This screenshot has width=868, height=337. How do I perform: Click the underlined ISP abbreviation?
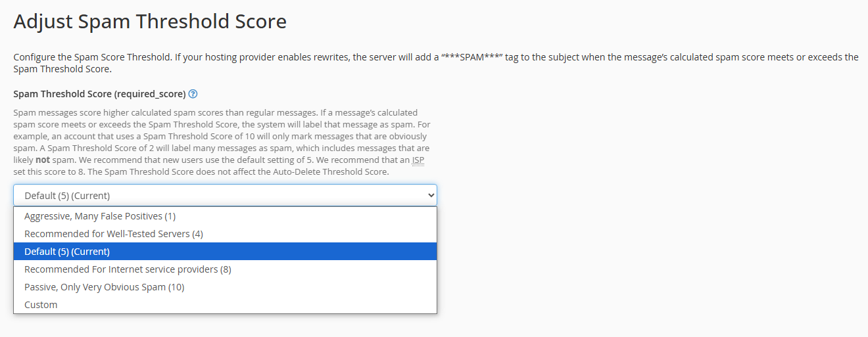[418, 160]
